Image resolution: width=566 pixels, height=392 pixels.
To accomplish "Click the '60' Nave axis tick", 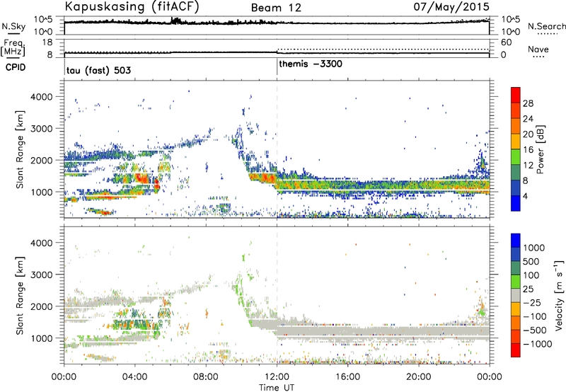I will click(x=507, y=42).
